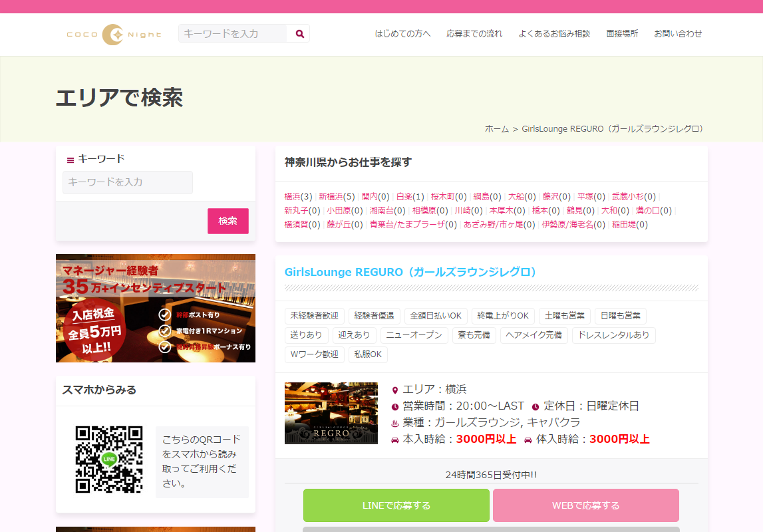This screenshot has width=763, height=532.
Task: Click the ニューオープン tag
Action: click(x=414, y=335)
